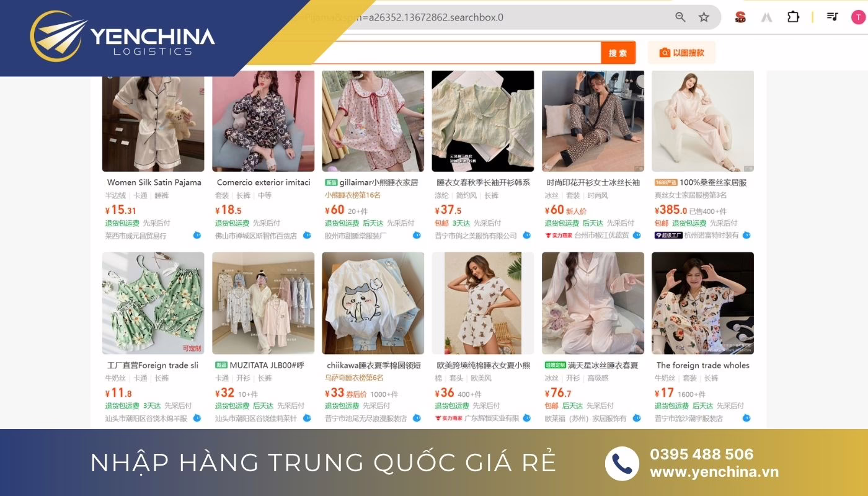Viewport: 868px width, 496px height.
Task: Bookmark this page with the star icon
Action: click(704, 17)
